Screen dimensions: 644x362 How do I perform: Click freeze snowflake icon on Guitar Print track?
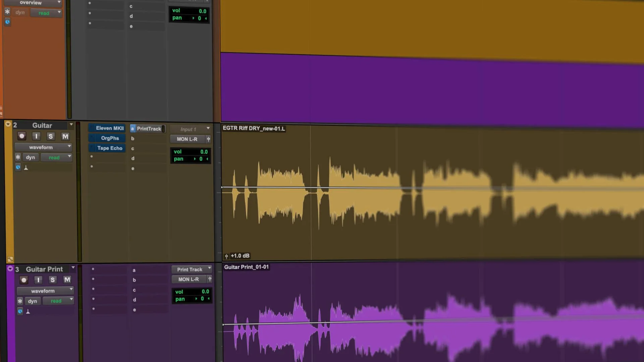20,301
